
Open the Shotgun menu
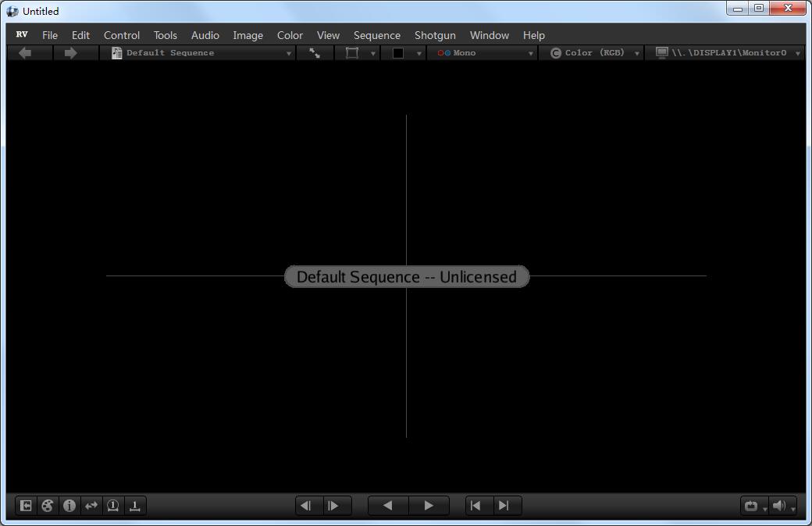(435, 35)
